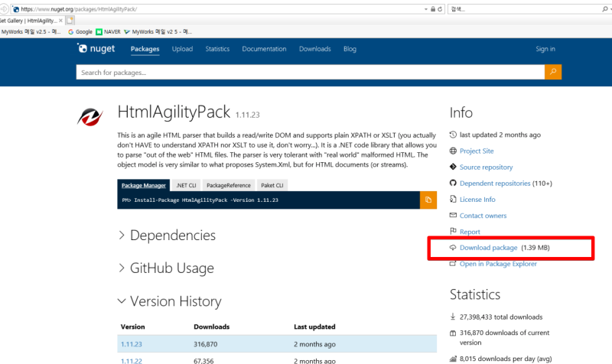Click the 316,870 downloads cell

tap(205, 344)
